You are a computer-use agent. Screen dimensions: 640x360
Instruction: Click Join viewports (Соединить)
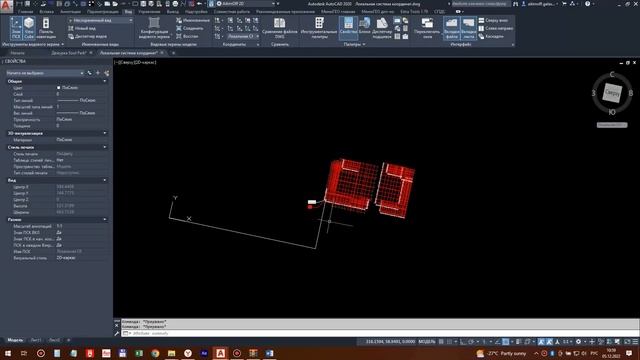pos(190,28)
